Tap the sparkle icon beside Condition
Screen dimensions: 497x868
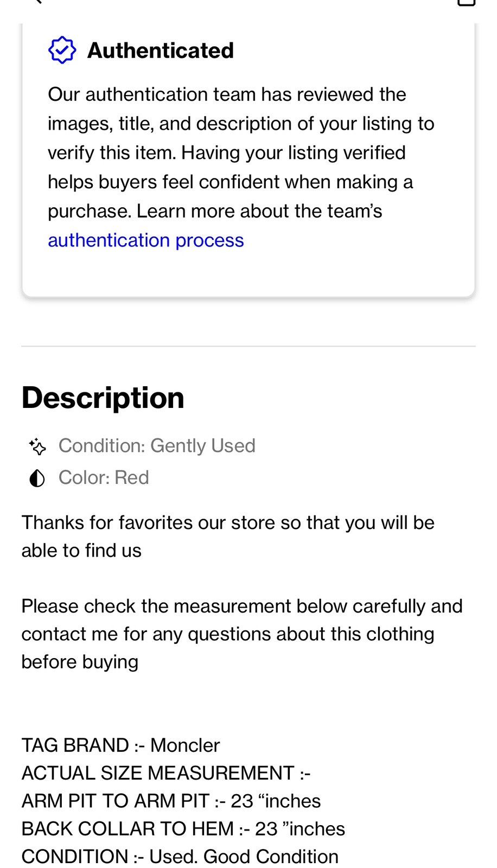37,446
